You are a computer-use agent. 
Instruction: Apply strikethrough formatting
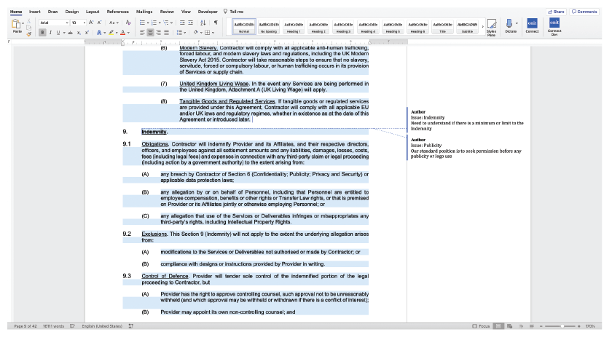click(70, 33)
